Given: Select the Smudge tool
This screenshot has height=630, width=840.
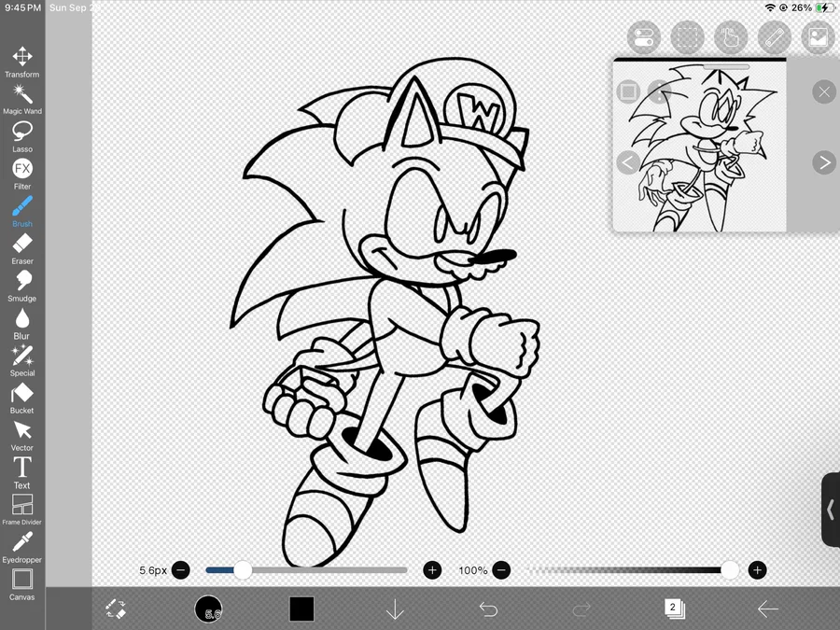Looking at the screenshot, I should tap(22, 287).
